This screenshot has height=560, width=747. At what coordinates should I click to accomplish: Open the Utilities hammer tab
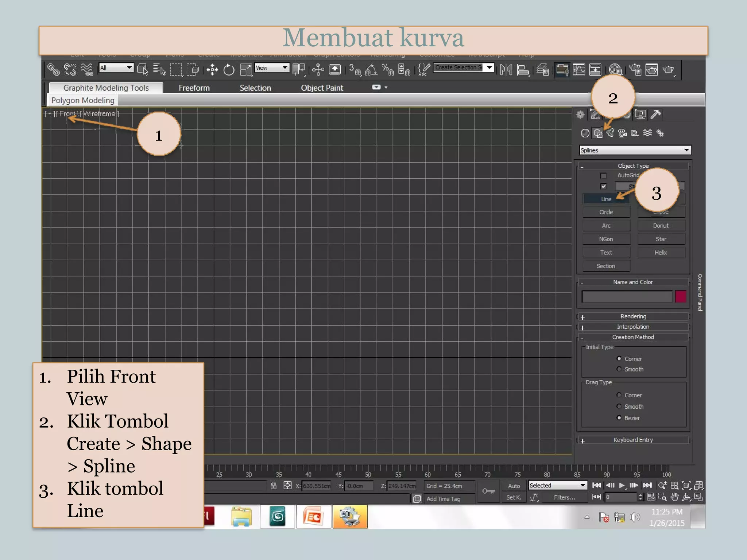[655, 114]
